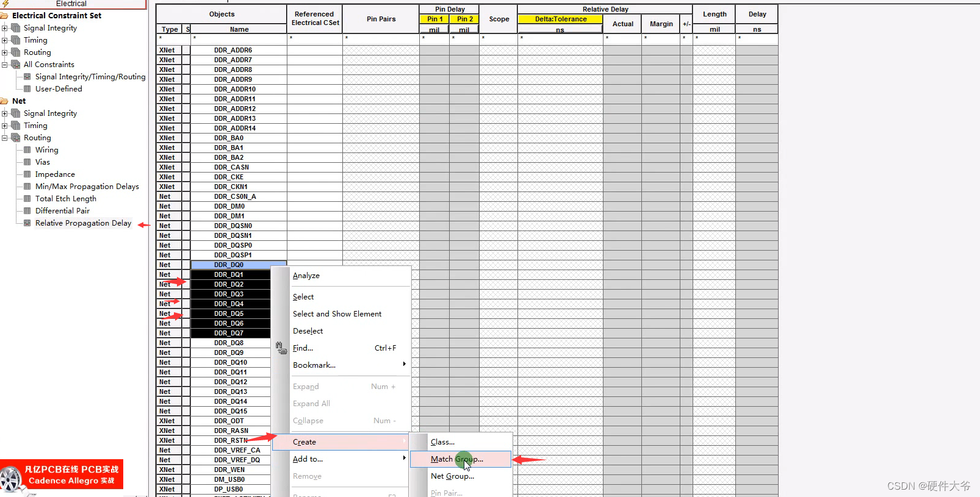Click the lightning bolt Electrical icon
This screenshot has width=980, height=497.
pos(5,4)
